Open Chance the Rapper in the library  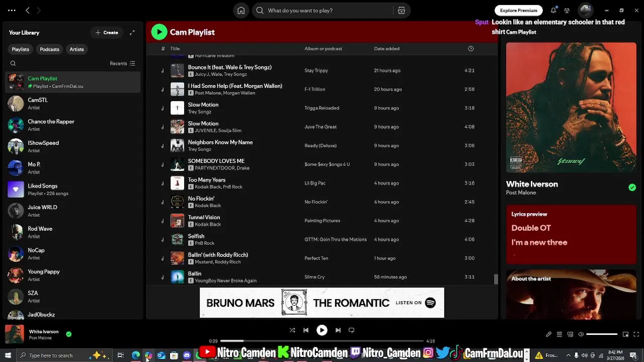[73, 125]
